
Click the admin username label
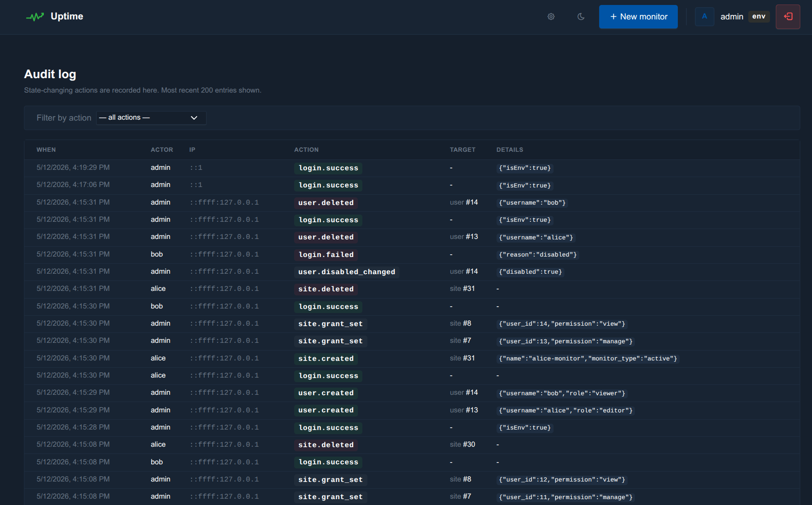(x=732, y=17)
